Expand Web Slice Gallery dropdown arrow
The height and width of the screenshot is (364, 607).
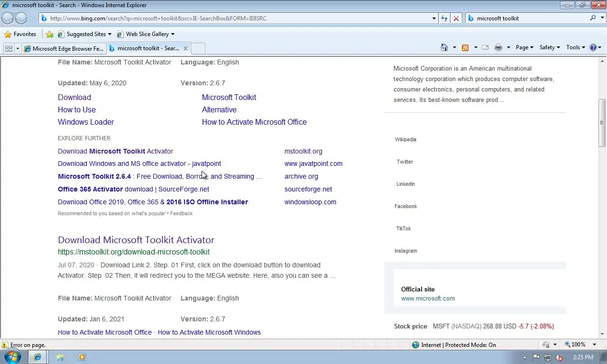[173, 34]
